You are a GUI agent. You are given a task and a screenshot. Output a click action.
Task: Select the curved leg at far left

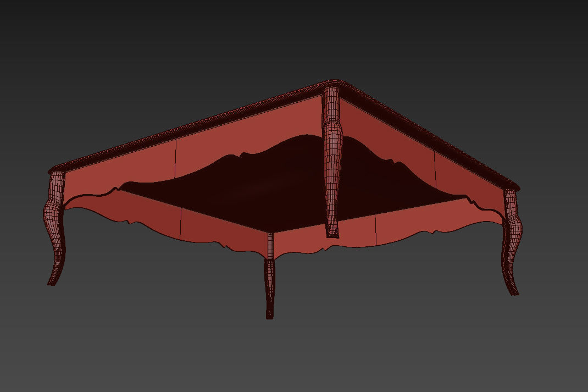55,228
